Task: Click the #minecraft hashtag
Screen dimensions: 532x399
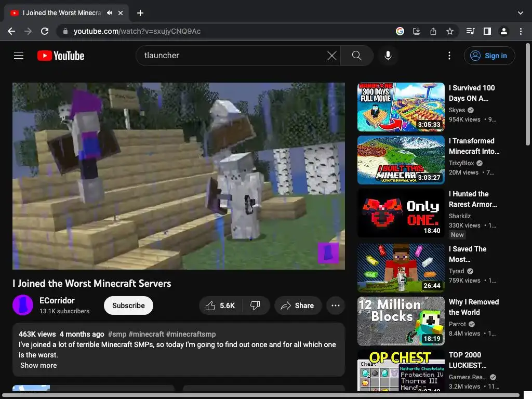Action: click(x=146, y=334)
